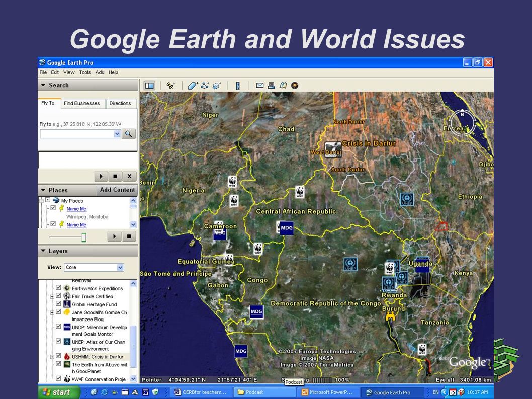Uncheck Jane Goodall's Gombe layer
Viewport: 532px width, 399px height.
click(x=58, y=312)
